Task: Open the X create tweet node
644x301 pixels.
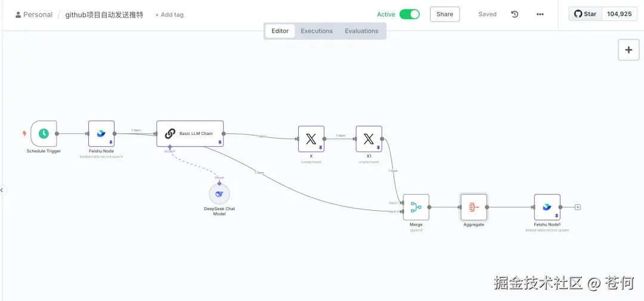Action: [x=311, y=139]
